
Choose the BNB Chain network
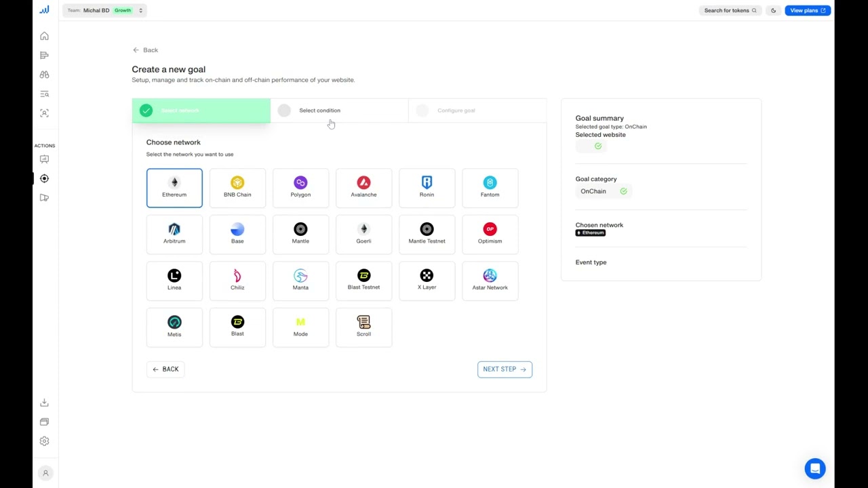point(237,188)
